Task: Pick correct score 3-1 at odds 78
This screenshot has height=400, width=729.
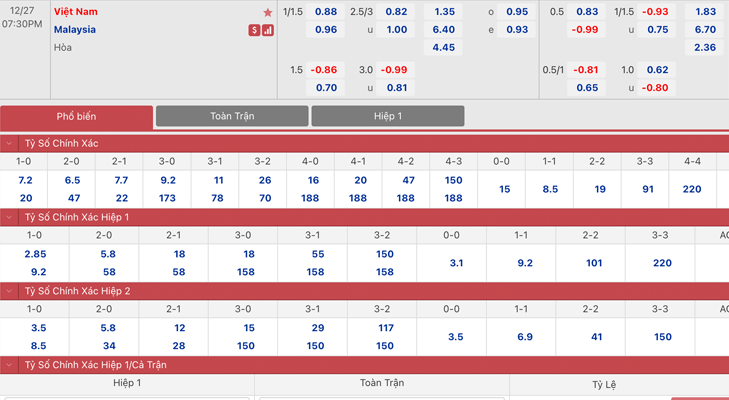Action: pyautogui.click(x=217, y=198)
